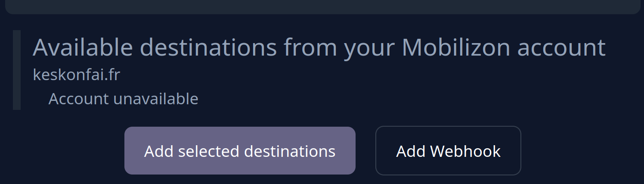644x184 pixels.
Task: Click the purple Add selected destinations button
Action: coord(240,150)
